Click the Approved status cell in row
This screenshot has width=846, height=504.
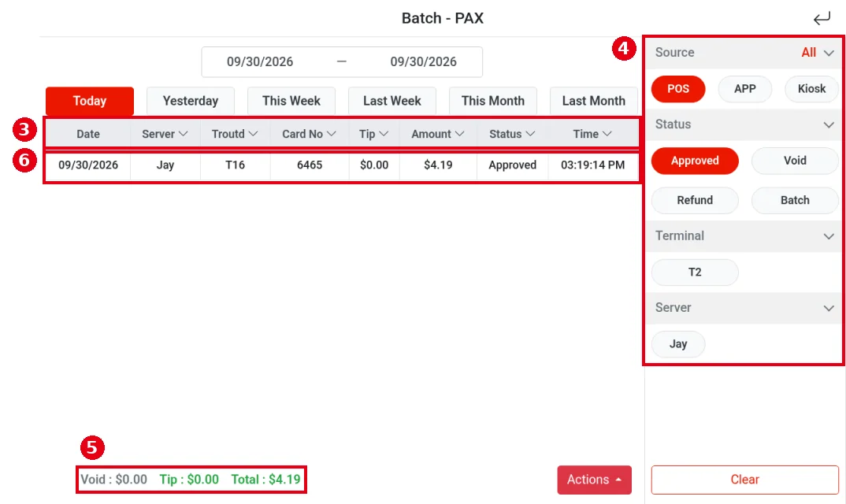point(513,165)
